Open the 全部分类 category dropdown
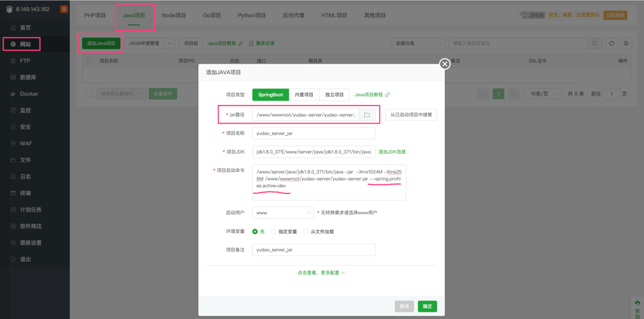 click(418, 44)
